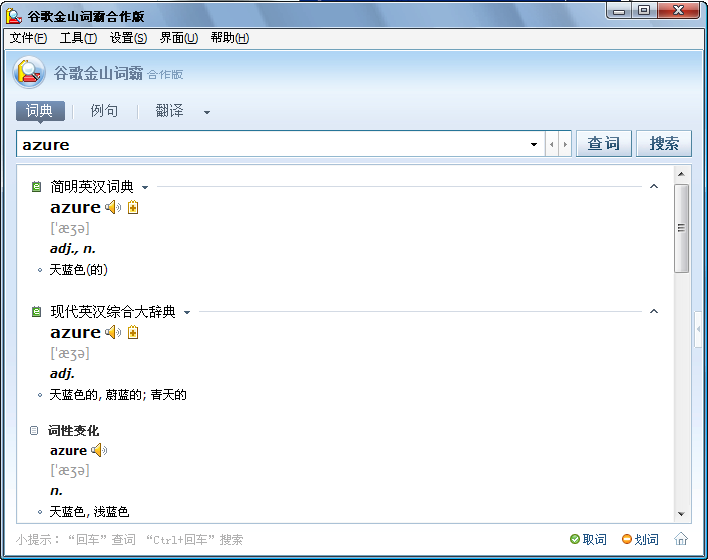Toggle 划词 selection translation
708x560 pixels.
click(640, 539)
